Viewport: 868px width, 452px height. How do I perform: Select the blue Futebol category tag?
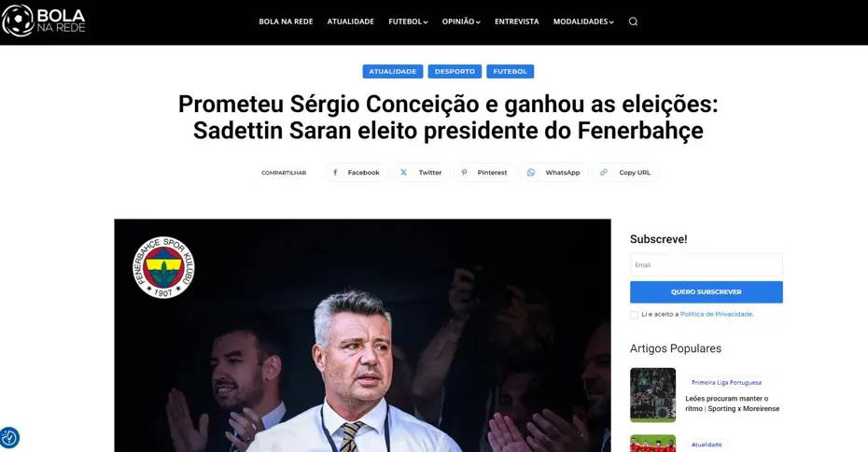pyautogui.click(x=510, y=72)
